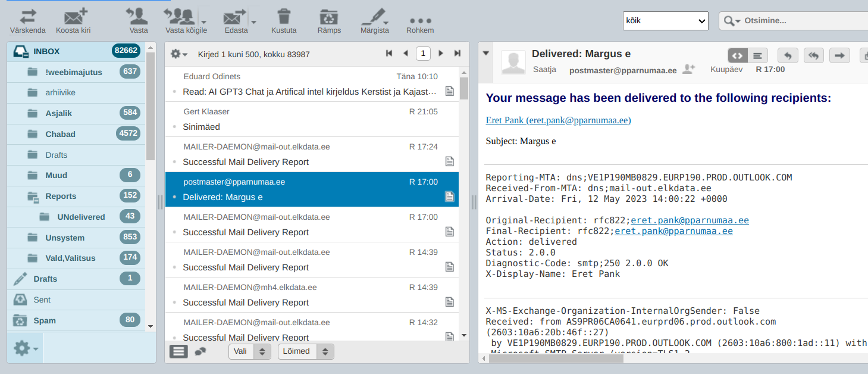
Task: Open the Chabad mail folder
Action: [x=61, y=134]
